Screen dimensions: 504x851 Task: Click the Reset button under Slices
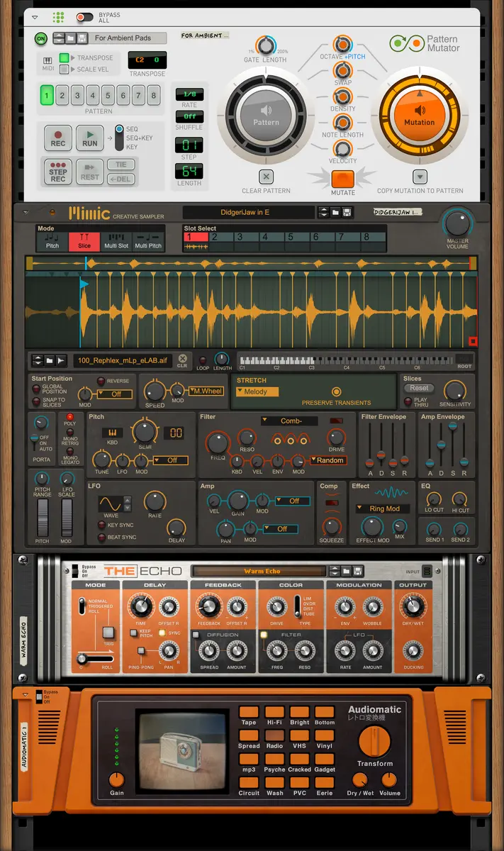pyautogui.click(x=419, y=388)
